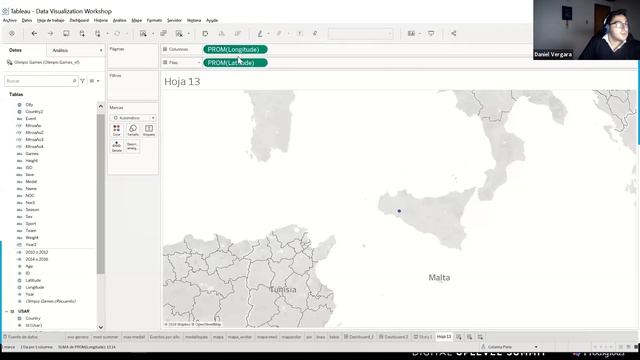This screenshot has width=640, height=360.
Task: Switch to the Análisis pane tab
Action: click(x=60, y=50)
